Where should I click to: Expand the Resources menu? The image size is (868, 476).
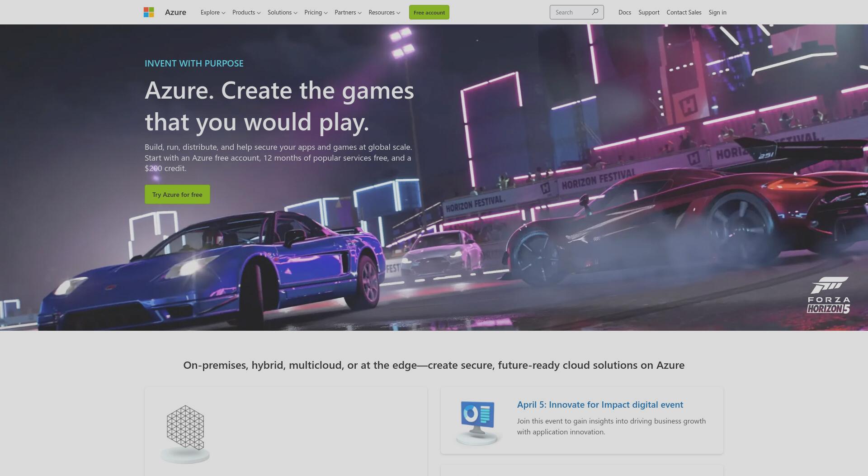384,12
